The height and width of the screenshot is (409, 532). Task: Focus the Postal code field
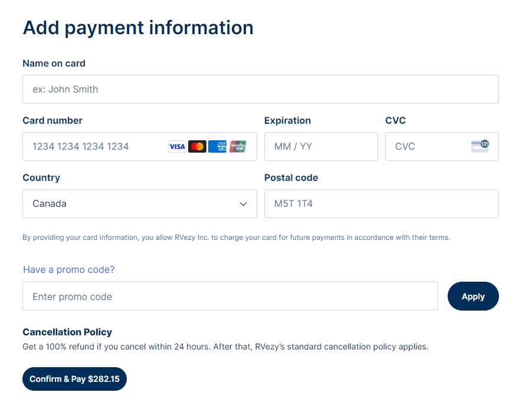click(381, 204)
